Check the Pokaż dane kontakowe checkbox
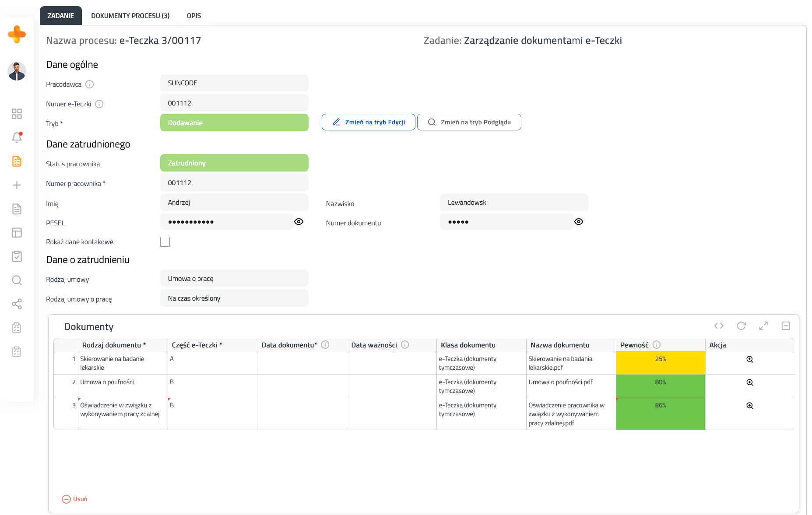The width and height of the screenshot is (812, 515). (165, 242)
